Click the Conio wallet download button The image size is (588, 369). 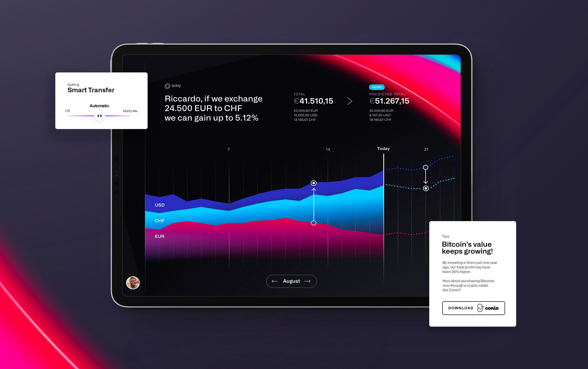click(473, 308)
